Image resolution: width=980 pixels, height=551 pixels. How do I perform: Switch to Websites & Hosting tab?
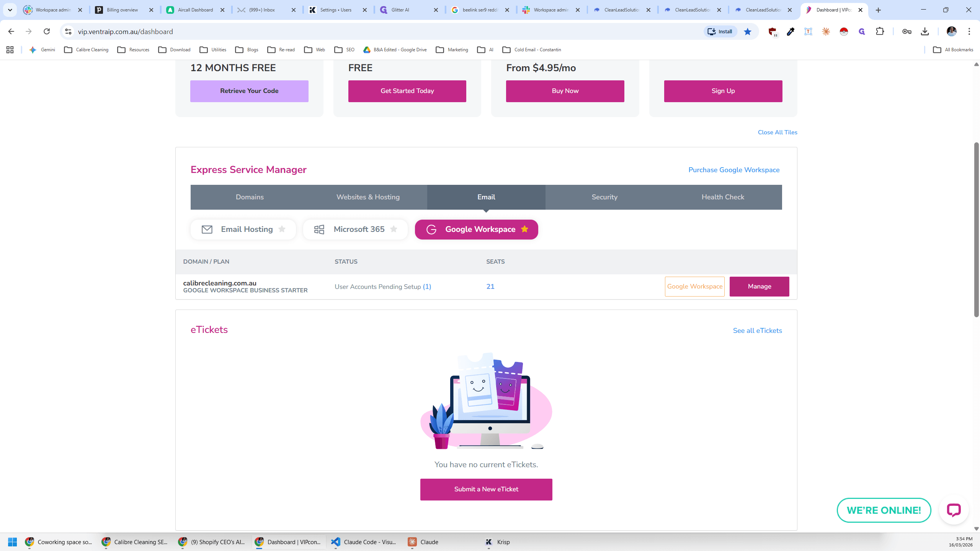click(368, 197)
